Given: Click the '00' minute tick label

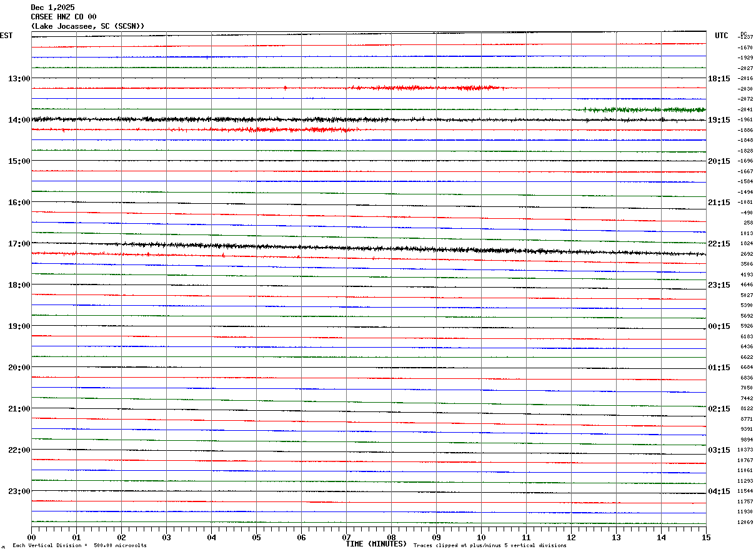Looking at the screenshot, I should (x=32, y=537).
